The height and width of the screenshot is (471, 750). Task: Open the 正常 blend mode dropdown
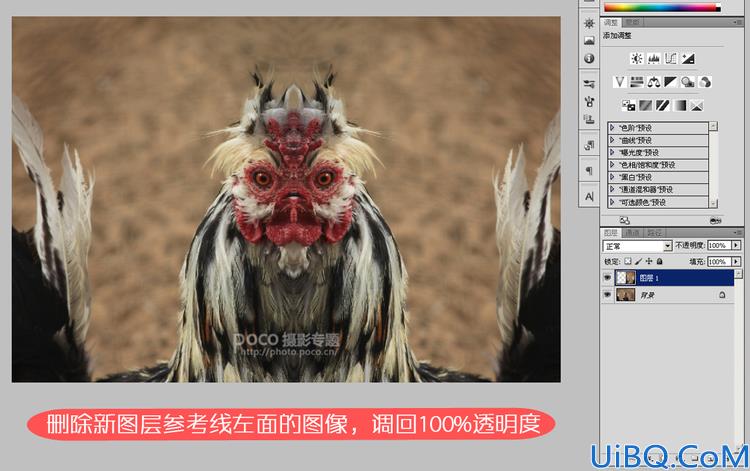637,246
